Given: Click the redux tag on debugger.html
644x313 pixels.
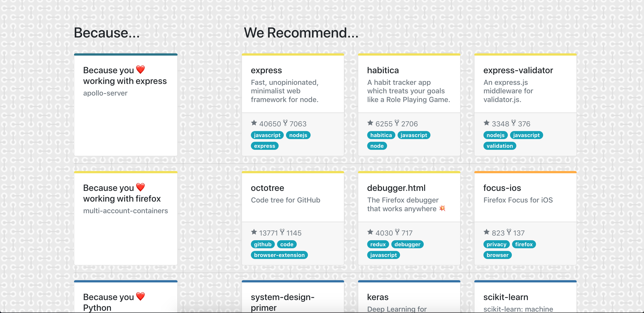Looking at the screenshot, I should [378, 244].
